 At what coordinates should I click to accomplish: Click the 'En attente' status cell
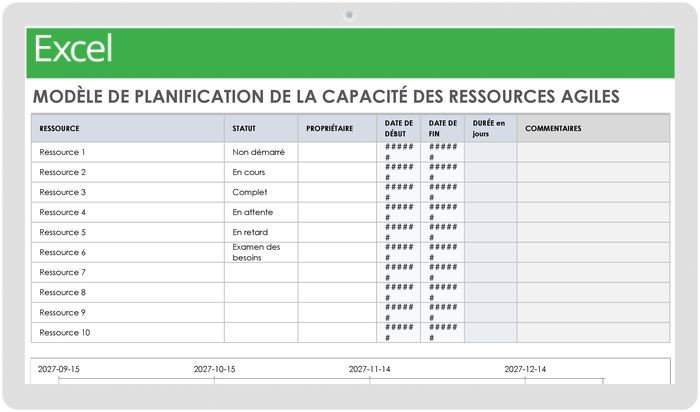(x=261, y=212)
